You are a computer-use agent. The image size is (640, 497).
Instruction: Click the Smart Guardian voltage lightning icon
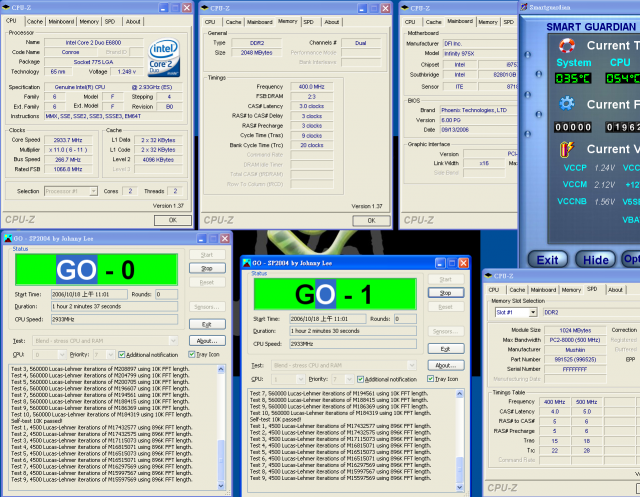pyautogui.click(x=567, y=149)
